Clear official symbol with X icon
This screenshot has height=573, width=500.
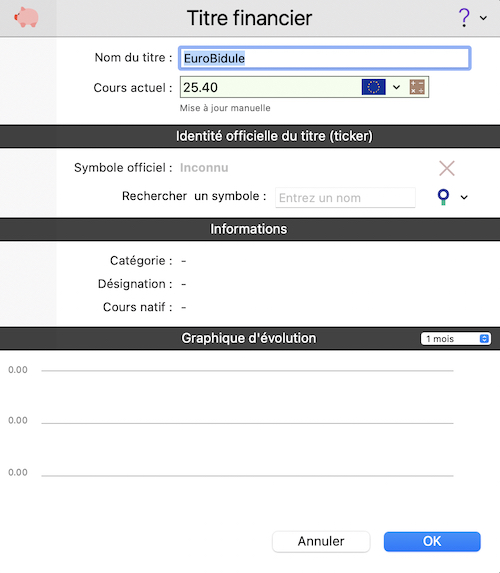click(447, 168)
